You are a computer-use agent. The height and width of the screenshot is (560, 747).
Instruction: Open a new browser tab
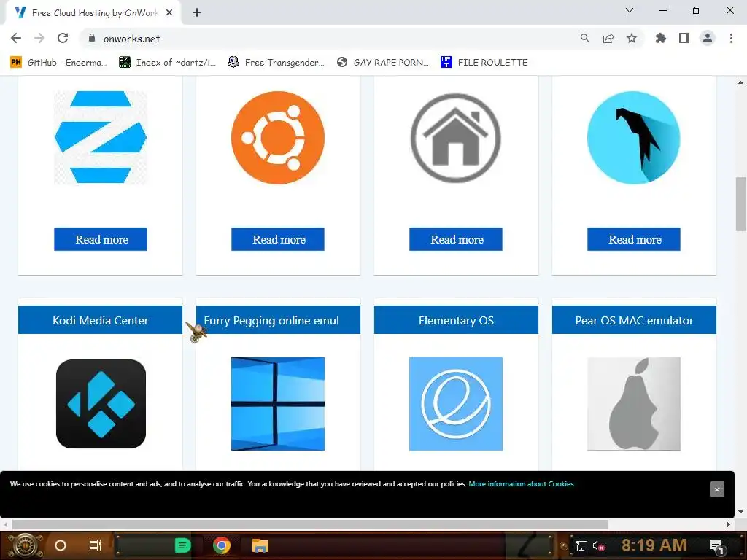coord(197,12)
